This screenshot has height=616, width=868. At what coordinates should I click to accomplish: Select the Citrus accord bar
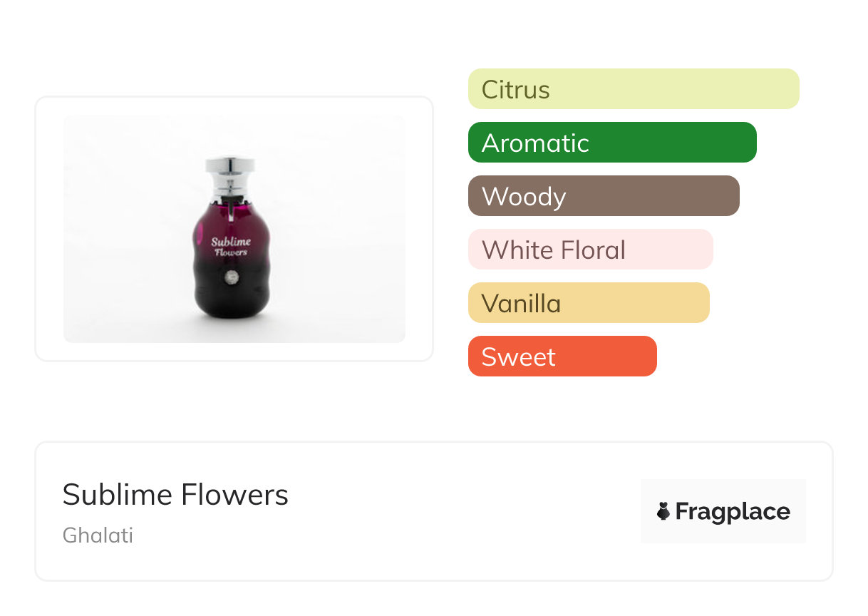click(633, 89)
